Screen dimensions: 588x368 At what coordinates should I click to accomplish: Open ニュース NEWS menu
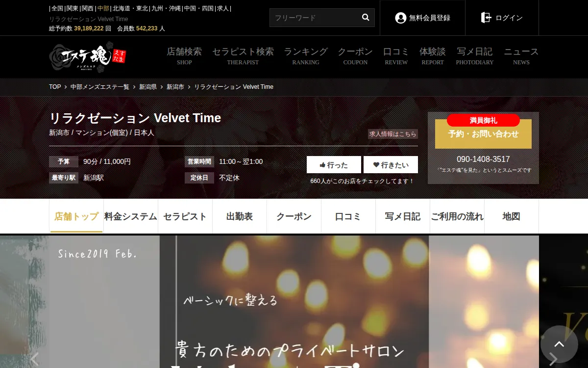521,56
